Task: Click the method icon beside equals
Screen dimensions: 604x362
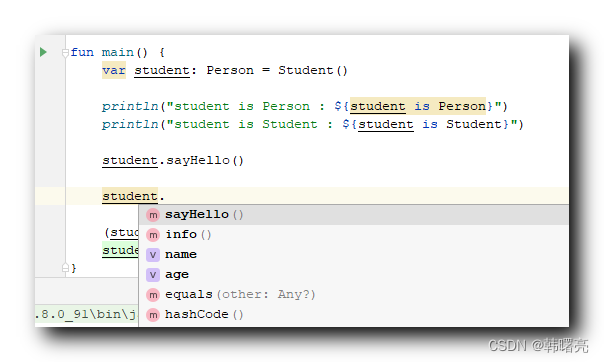Action: click(153, 295)
